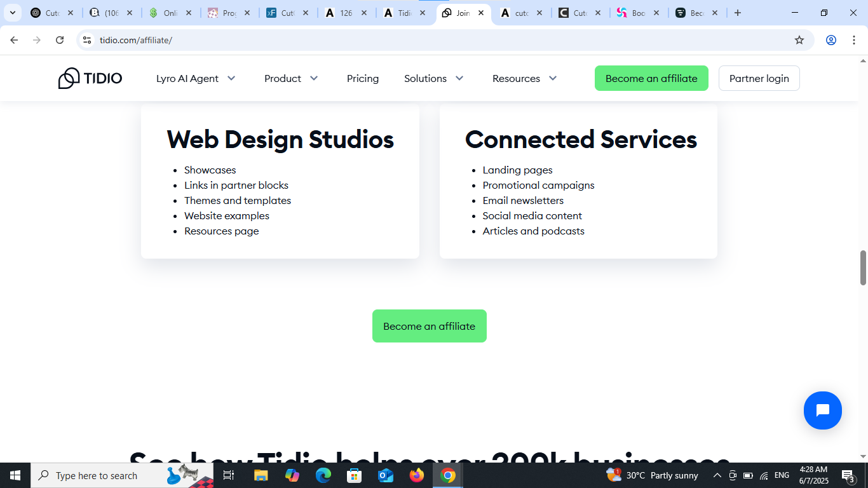Launch Firefox from the taskbar
The width and height of the screenshot is (868, 488).
click(417, 475)
